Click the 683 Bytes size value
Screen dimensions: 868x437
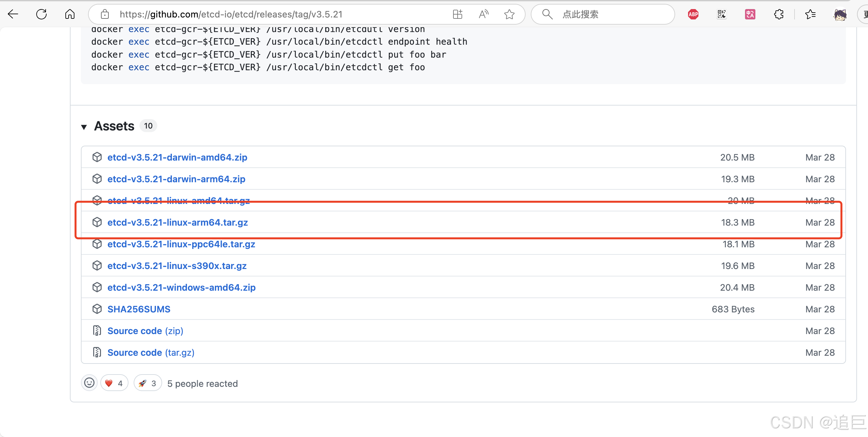click(x=733, y=309)
